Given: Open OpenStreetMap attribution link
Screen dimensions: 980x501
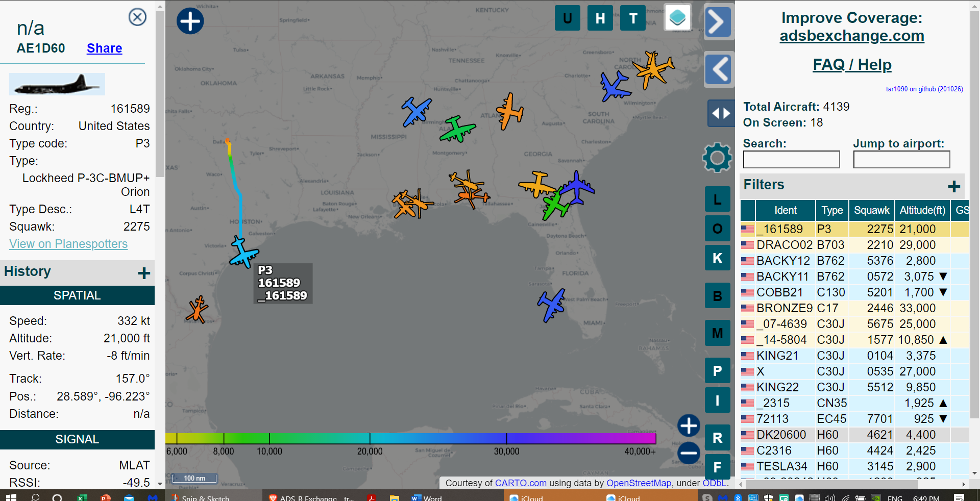Looking at the screenshot, I should [x=639, y=483].
